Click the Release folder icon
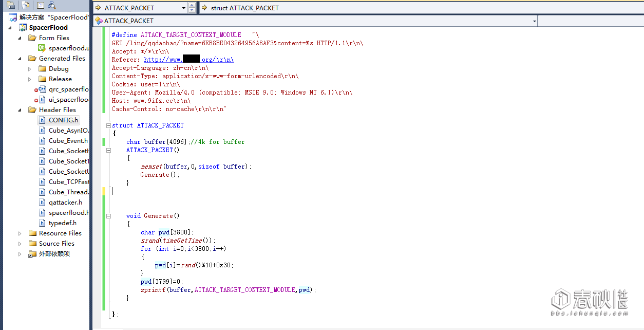Screen dimensions: 644x330 tap(43, 79)
